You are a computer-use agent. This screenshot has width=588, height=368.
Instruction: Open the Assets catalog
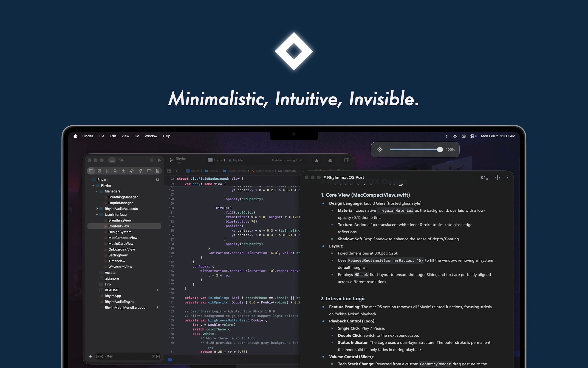110,273
